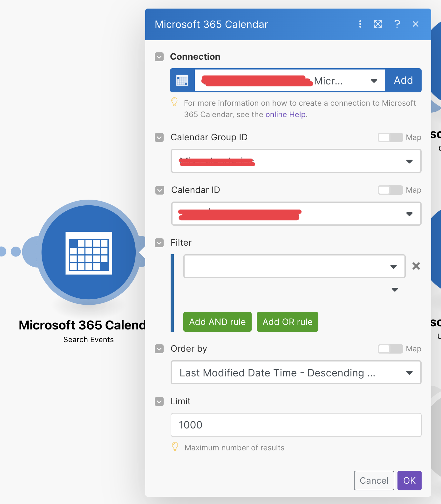This screenshot has height=504, width=441.
Task: Click the Search Events module label
Action: 89,340
